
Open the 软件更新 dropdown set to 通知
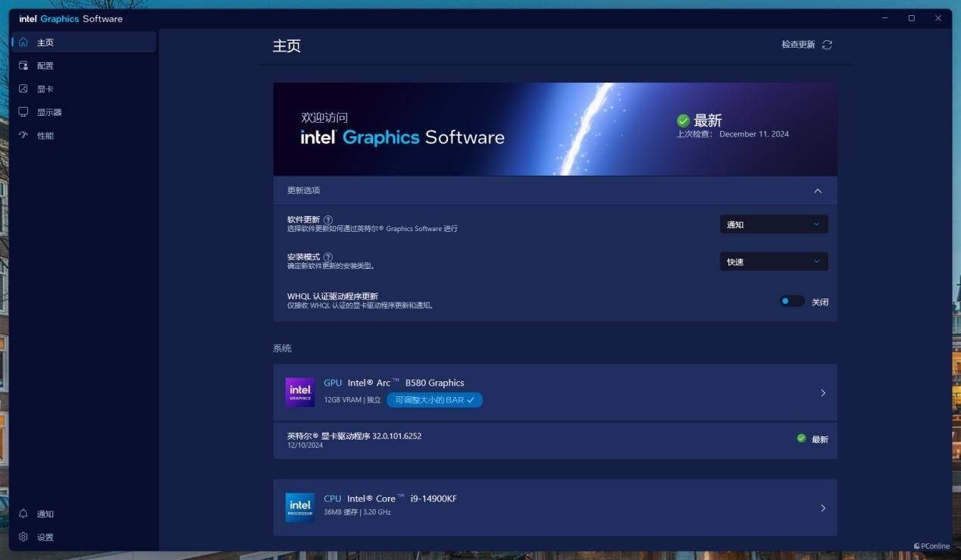773,224
